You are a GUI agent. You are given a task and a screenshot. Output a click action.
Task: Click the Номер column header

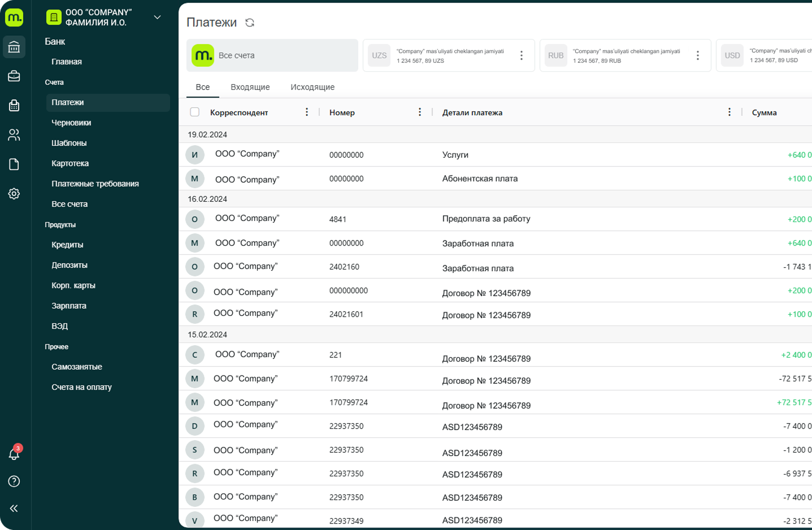342,112
